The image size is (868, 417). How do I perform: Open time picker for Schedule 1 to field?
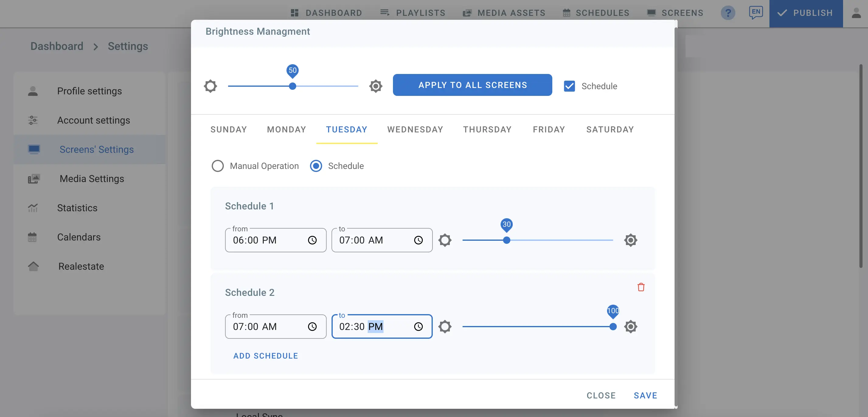point(418,240)
